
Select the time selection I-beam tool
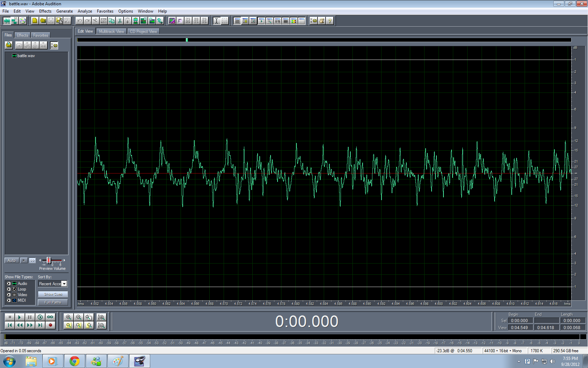tap(216, 21)
